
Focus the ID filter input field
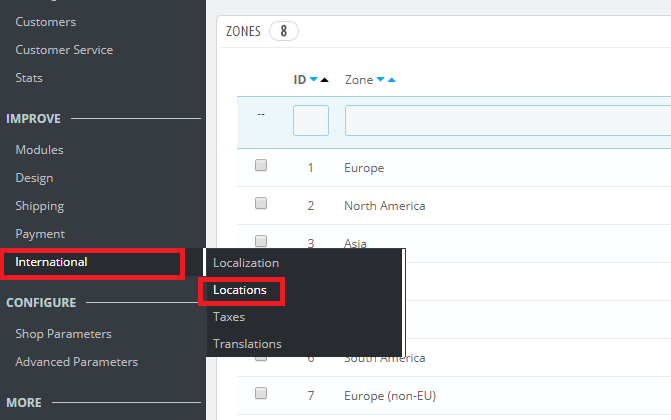pyautogui.click(x=311, y=120)
